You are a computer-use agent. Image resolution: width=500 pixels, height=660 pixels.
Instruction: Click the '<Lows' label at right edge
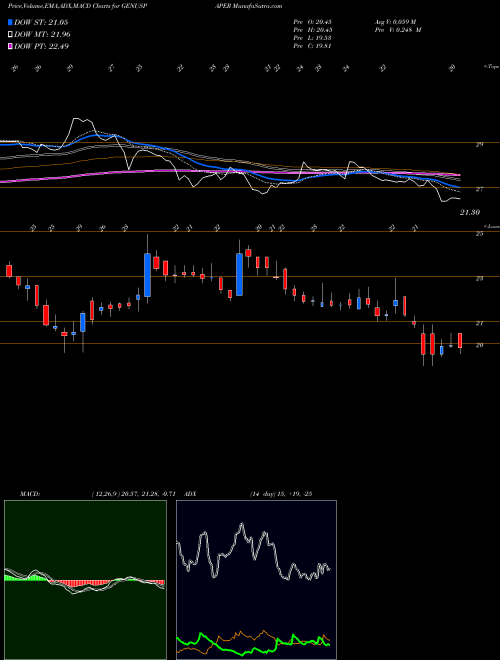[491, 226]
